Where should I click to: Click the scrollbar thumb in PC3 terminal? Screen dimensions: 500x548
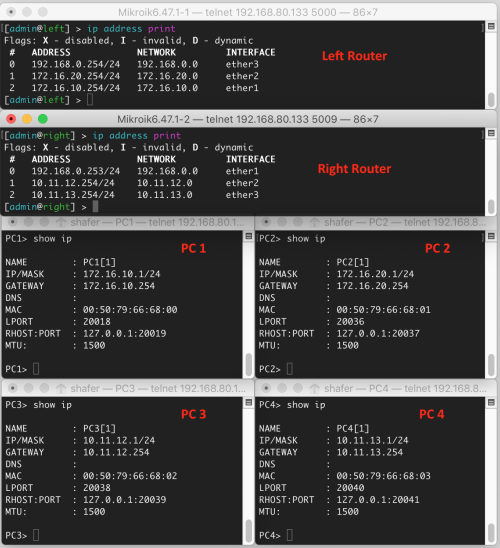coord(249,531)
